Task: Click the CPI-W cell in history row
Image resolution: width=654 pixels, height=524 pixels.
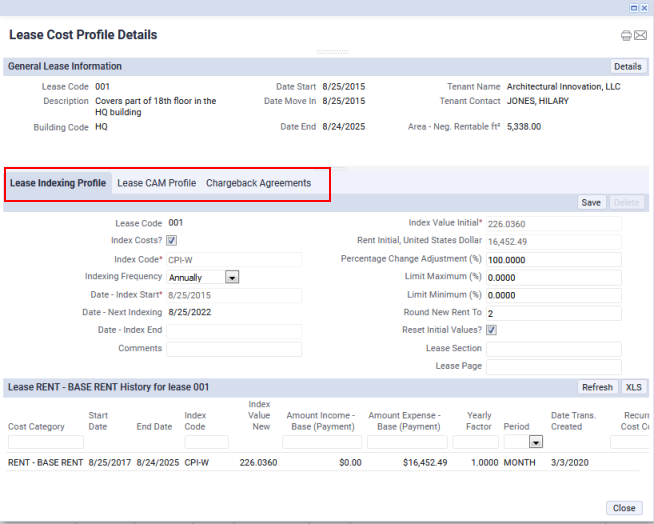Action: pos(197,463)
